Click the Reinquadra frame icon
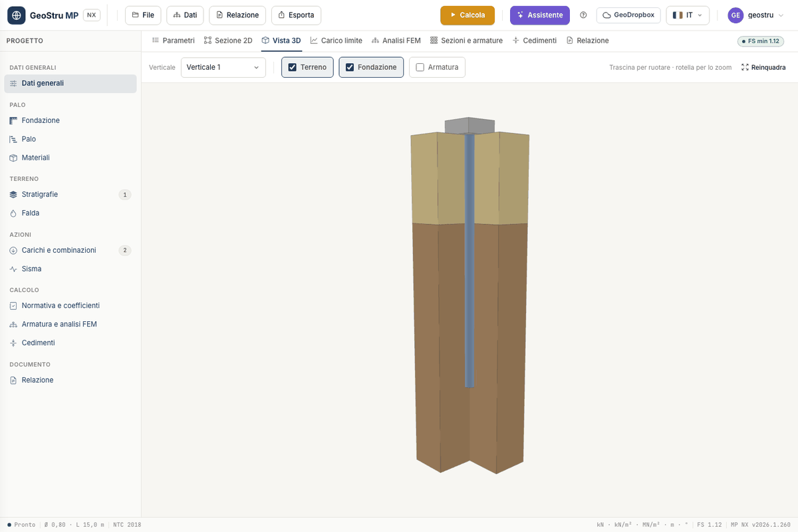 point(745,67)
